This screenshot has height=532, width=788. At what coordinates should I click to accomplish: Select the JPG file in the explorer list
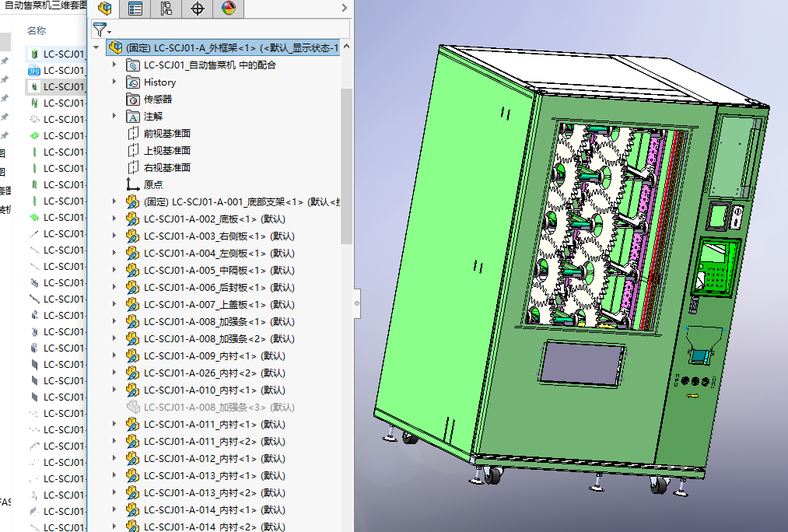[56, 70]
